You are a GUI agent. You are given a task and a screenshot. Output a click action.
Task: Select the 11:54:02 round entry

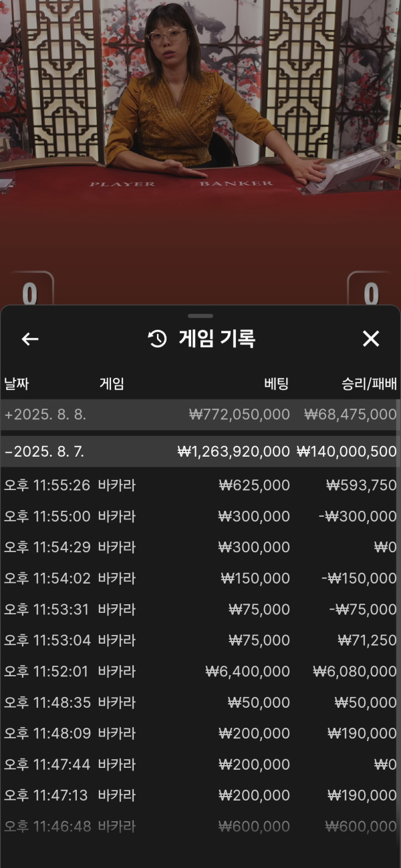(x=200, y=578)
